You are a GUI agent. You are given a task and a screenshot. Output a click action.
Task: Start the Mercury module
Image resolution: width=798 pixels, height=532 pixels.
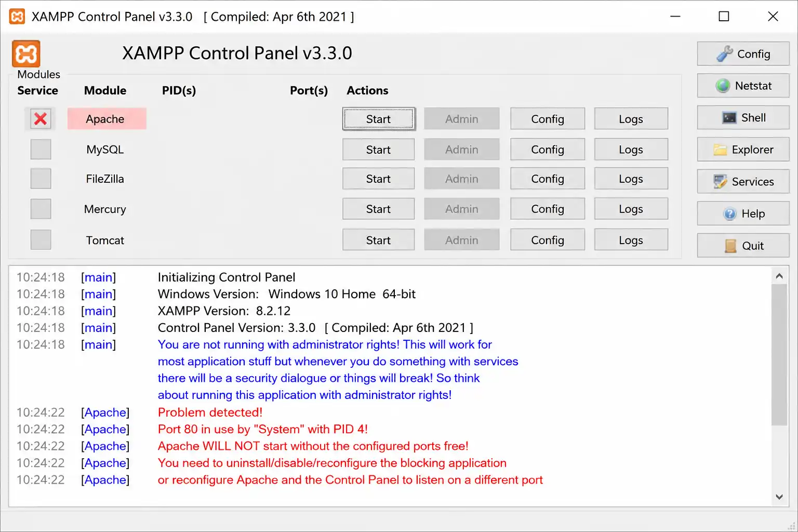coord(378,209)
